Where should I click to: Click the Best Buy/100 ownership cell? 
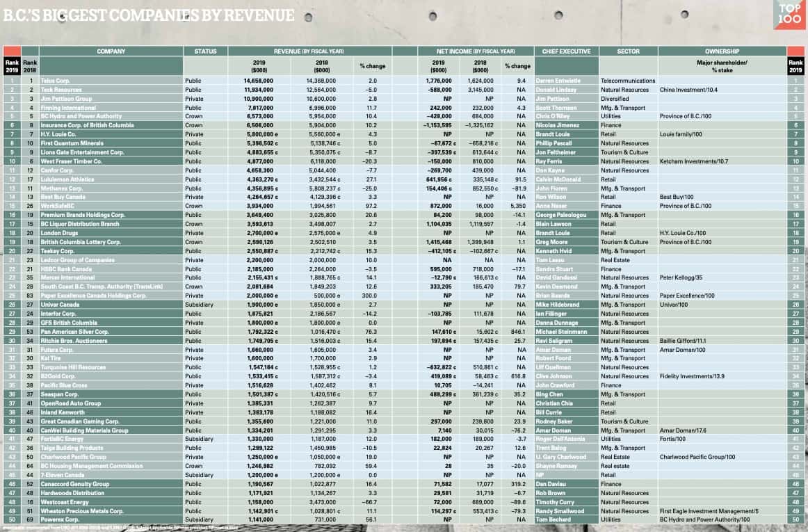(x=679, y=197)
